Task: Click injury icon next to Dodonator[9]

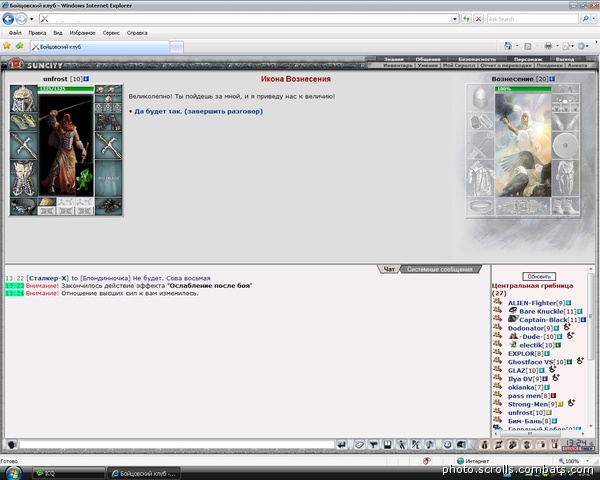Action: [x=566, y=327]
